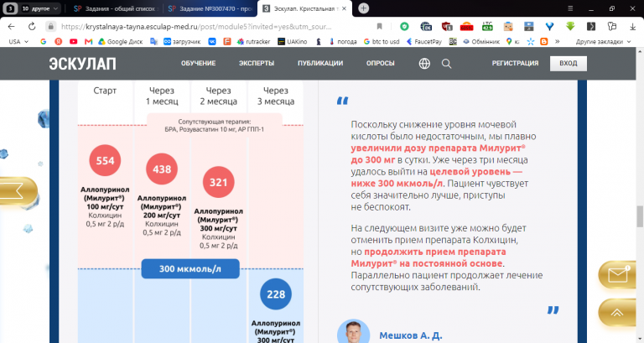This screenshot has width=644, height=343.
Task: Click the ЭСКУЛАП logo
Action: click(x=82, y=64)
